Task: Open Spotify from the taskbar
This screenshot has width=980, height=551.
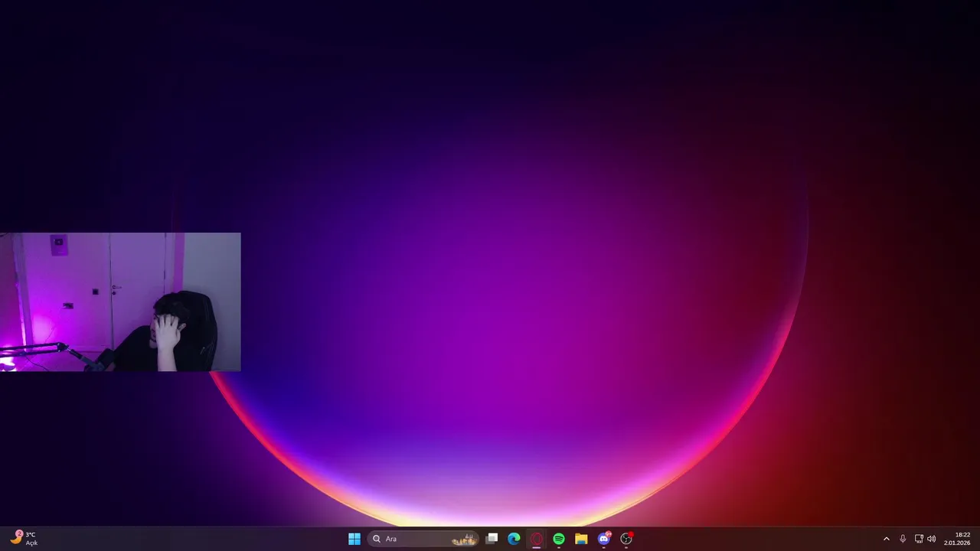Action: tap(559, 539)
